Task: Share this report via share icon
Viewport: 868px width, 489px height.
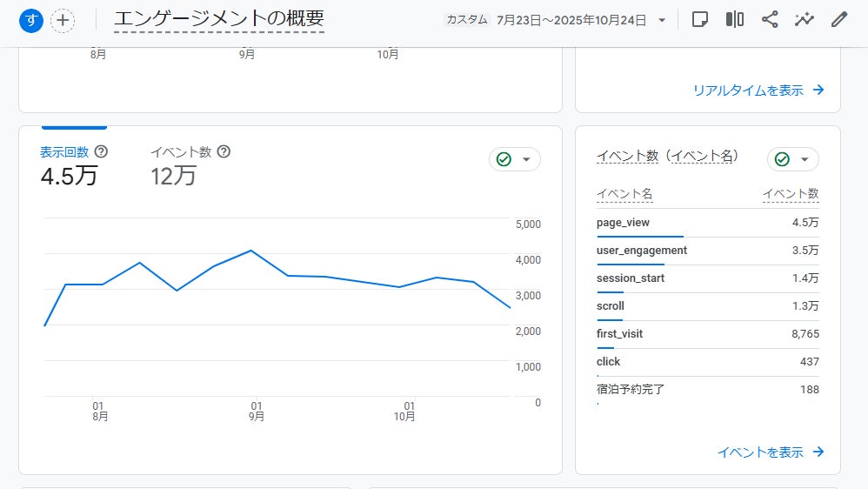Action: [770, 19]
